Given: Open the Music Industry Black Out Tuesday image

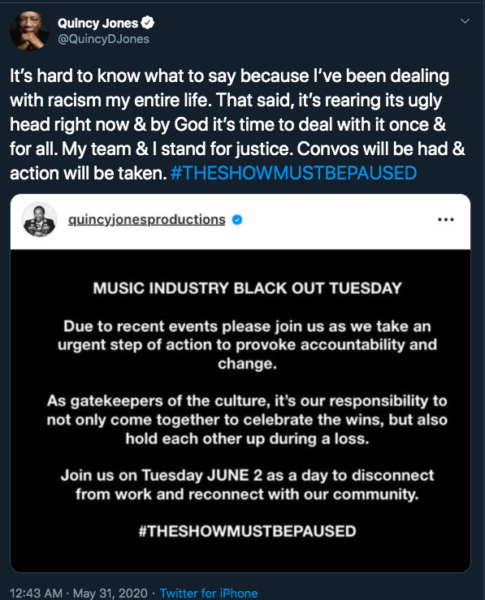Looking at the screenshot, I should (x=240, y=411).
